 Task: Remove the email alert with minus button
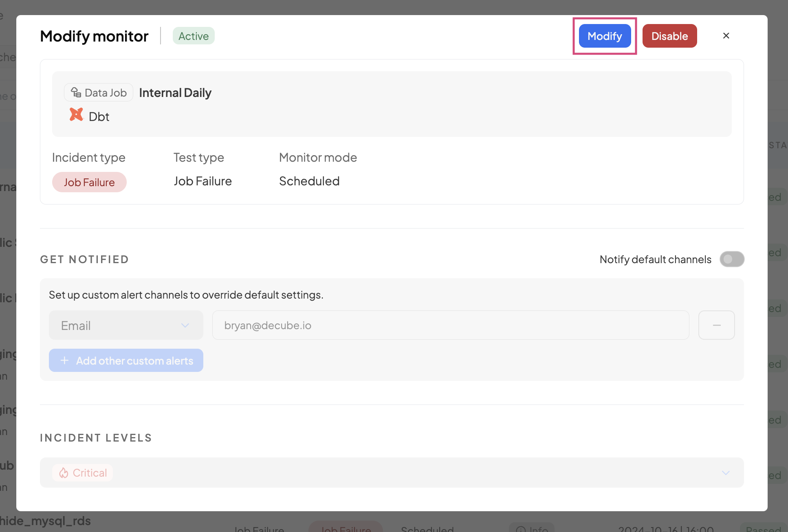tap(716, 325)
